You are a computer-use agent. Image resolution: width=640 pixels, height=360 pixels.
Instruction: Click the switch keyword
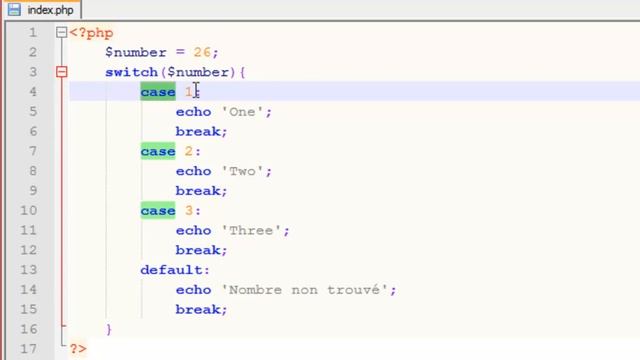click(x=131, y=72)
